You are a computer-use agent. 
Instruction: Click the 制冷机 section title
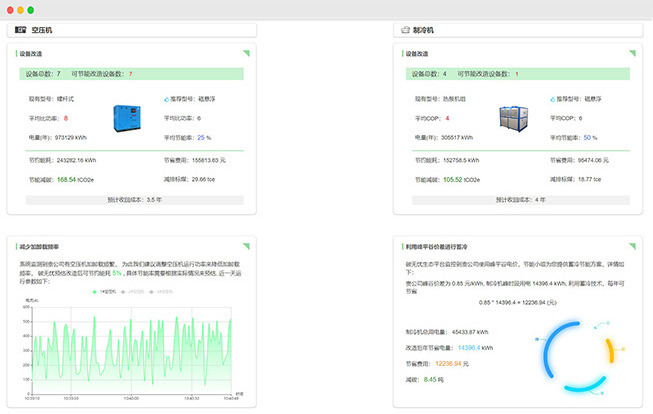(x=423, y=30)
